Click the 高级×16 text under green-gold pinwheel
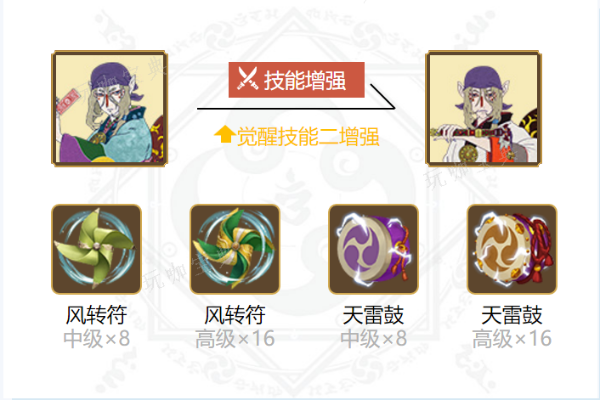600x400 pixels. pyautogui.click(x=235, y=338)
